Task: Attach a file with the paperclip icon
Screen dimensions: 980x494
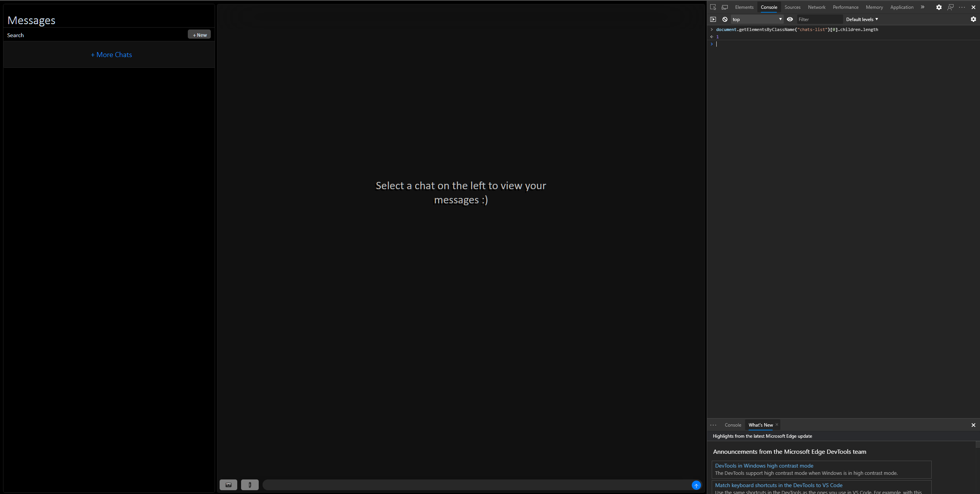Action: pos(250,485)
